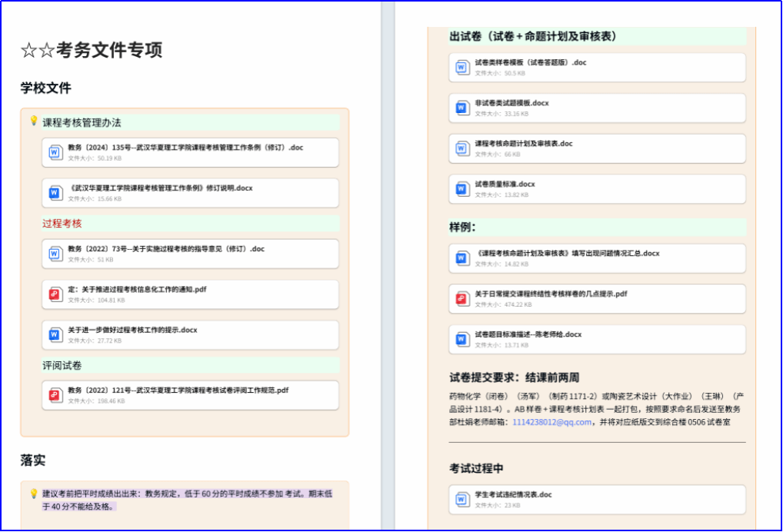
Task: Click PDF icon of 终结性考核样卷的几点提示 file
Action: pyautogui.click(x=461, y=298)
